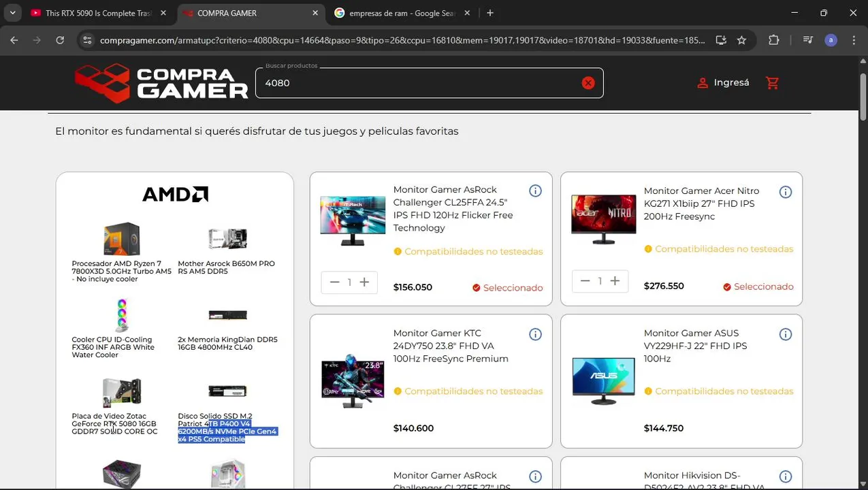
Task: Bookmark this page with the star
Action: 741,40
